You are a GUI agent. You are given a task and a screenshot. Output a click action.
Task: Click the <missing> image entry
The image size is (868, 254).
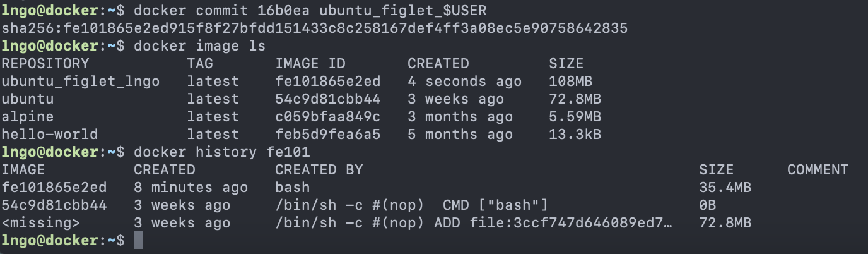pos(41,223)
